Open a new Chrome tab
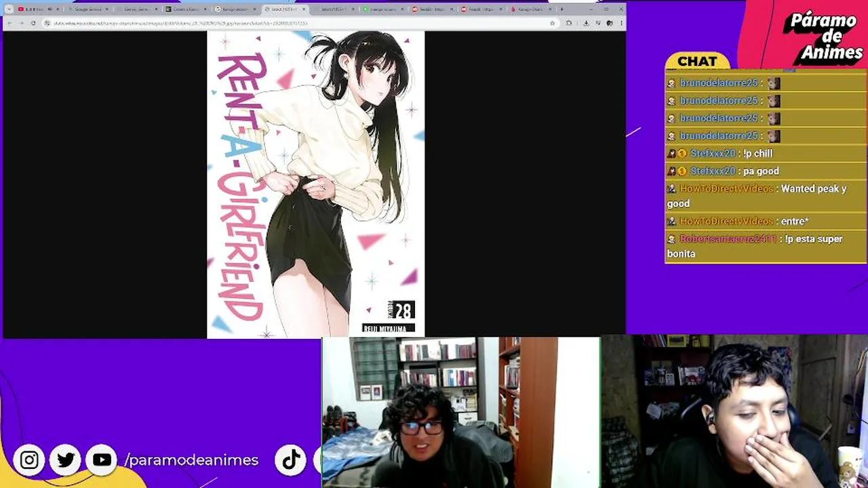Image resolution: width=868 pixels, height=488 pixels. click(562, 9)
